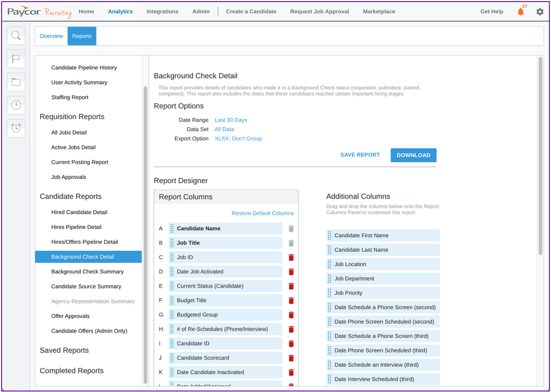Remove the Candidate Scorecard column using its trash icon
This screenshot has width=551, height=392.
[292, 358]
